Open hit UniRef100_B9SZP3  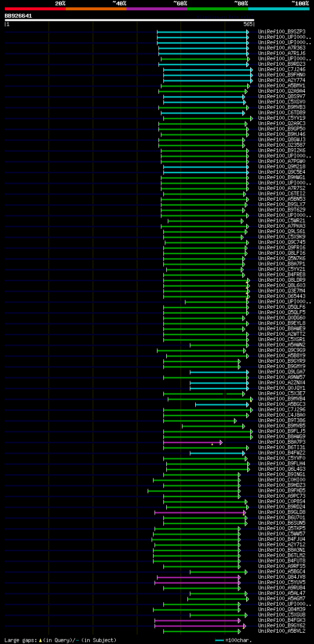coord(282,32)
